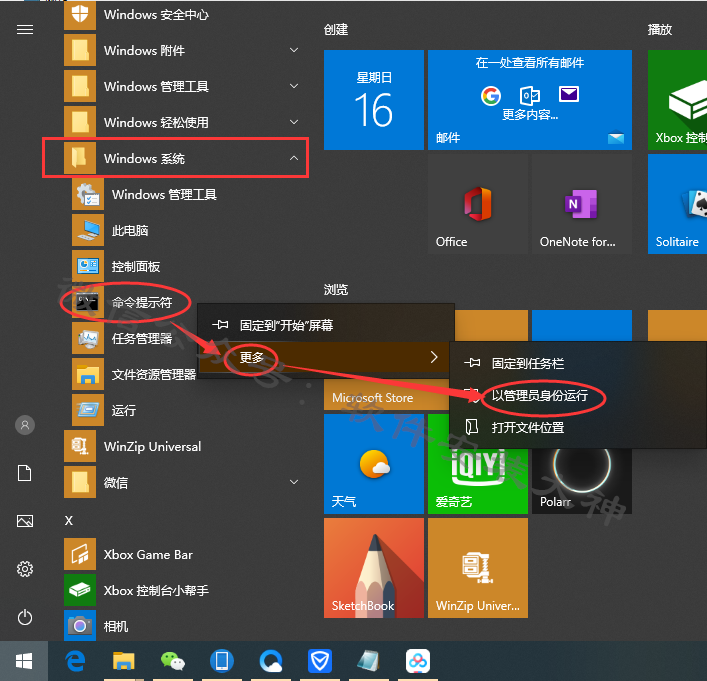Open the calendar tile 星期日 16
707x681 pixels.
tap(374, 100)
